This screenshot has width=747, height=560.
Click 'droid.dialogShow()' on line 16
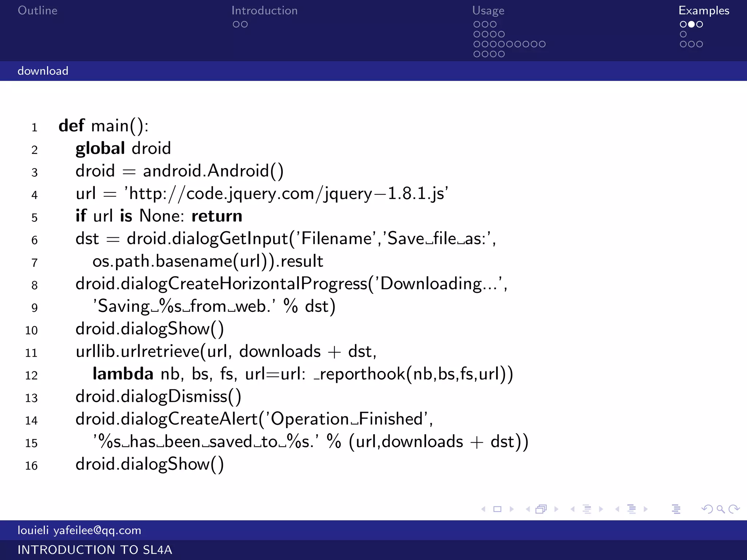pyautogui.click(x=150, y=464)
